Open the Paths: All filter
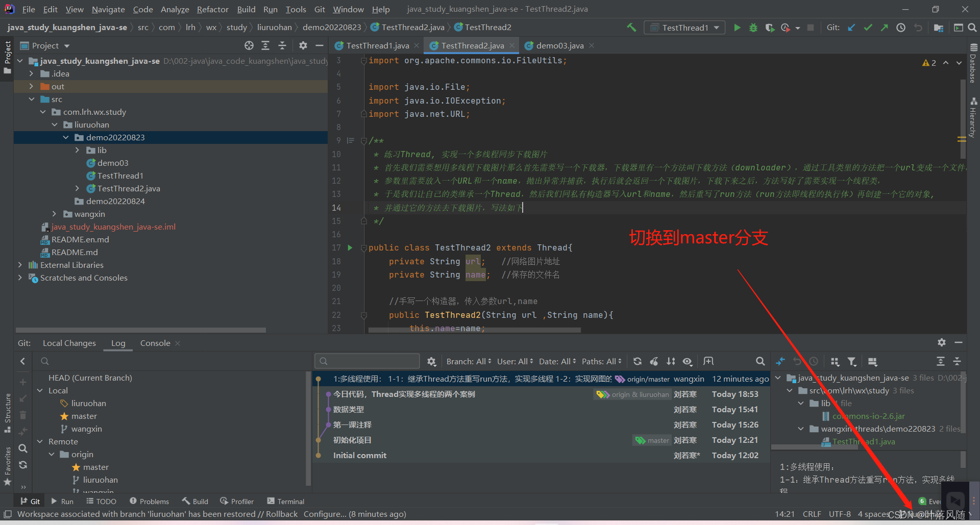Screen dimensions: 980x525 (x=602, y=361)
